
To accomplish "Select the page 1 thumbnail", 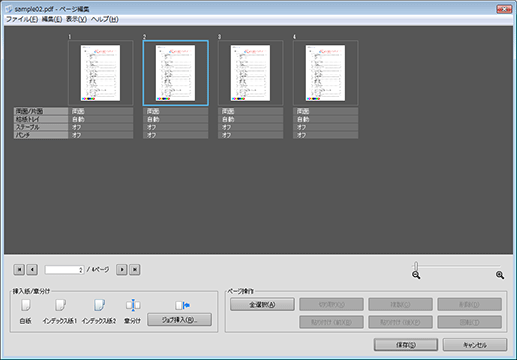I will [x=100, y=73].
